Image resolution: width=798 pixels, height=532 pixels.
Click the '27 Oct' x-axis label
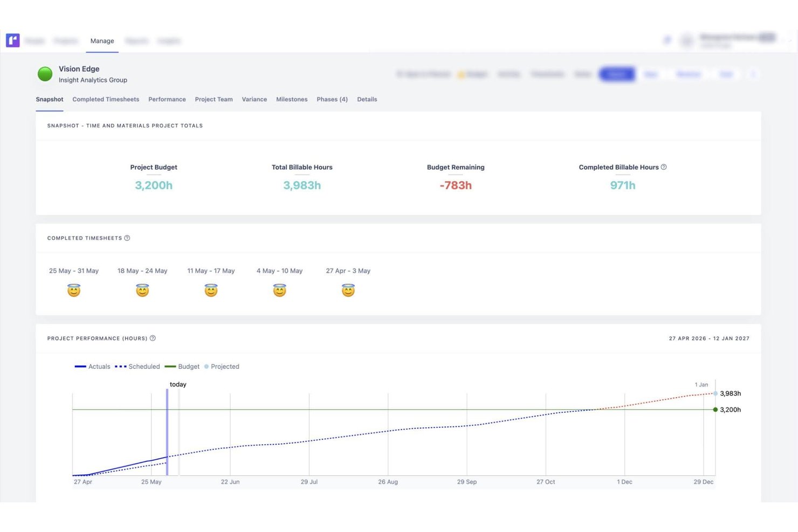pos(546,482)
